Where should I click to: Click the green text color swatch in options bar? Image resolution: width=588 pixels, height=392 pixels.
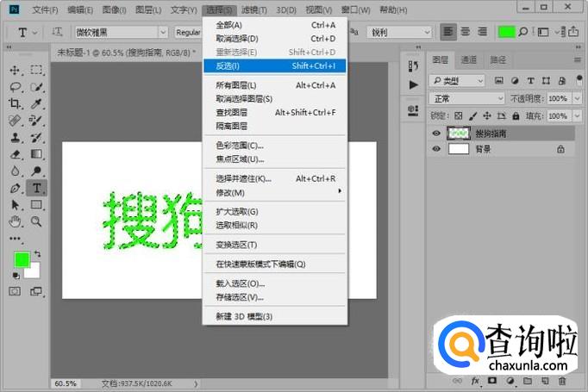tap(507, 32)
